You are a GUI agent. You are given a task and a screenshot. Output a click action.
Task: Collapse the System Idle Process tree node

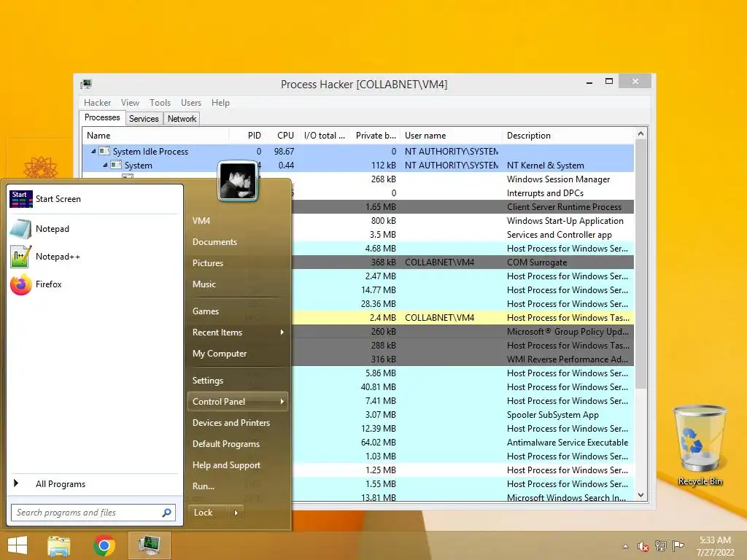pos(93,152)
